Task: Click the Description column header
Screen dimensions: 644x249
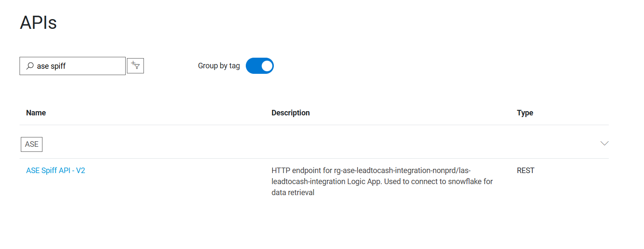Action: coord(290,113)
